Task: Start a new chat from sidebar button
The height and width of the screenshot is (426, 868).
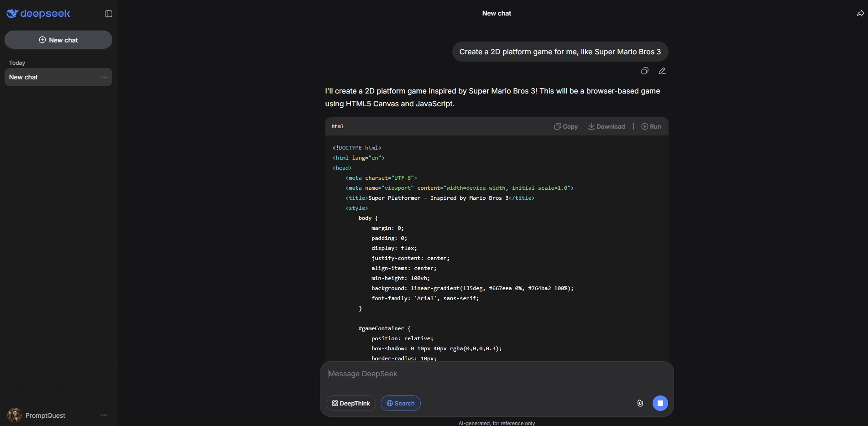Action: (58, 40)
